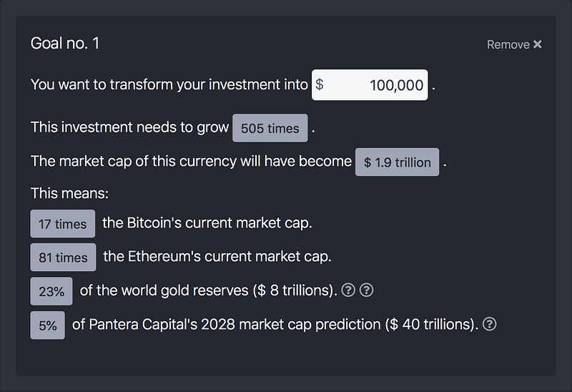The width and height of the screenshot is (572, 392).
Task: Click the 23% gold reserves badge
Action: (x=51, y=291)
